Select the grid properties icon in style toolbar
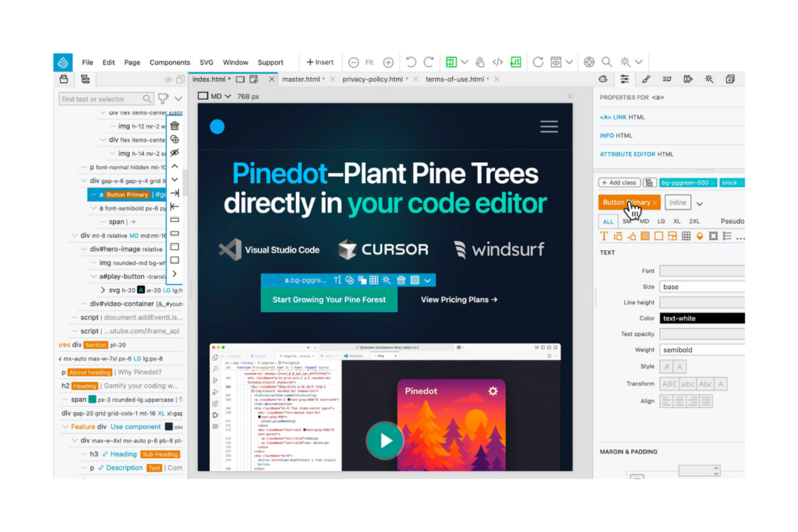The image size is (798, 532). [686, 236]
